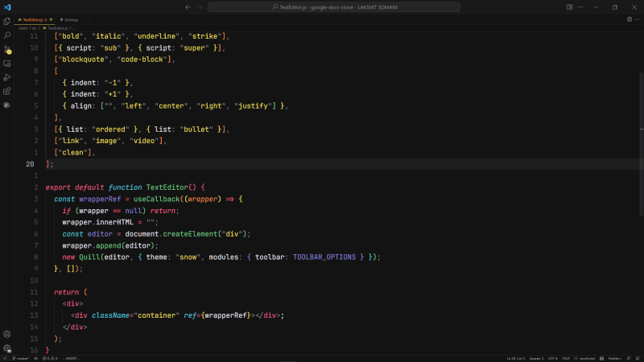Image resolution: width=644 pixels, height=362 pixels.
Task: Click the "strike" string
Action: click(205, 36)
